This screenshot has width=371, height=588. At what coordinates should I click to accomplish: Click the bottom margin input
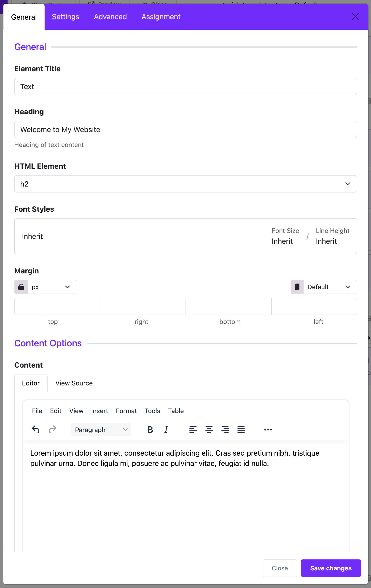[229, 306]
